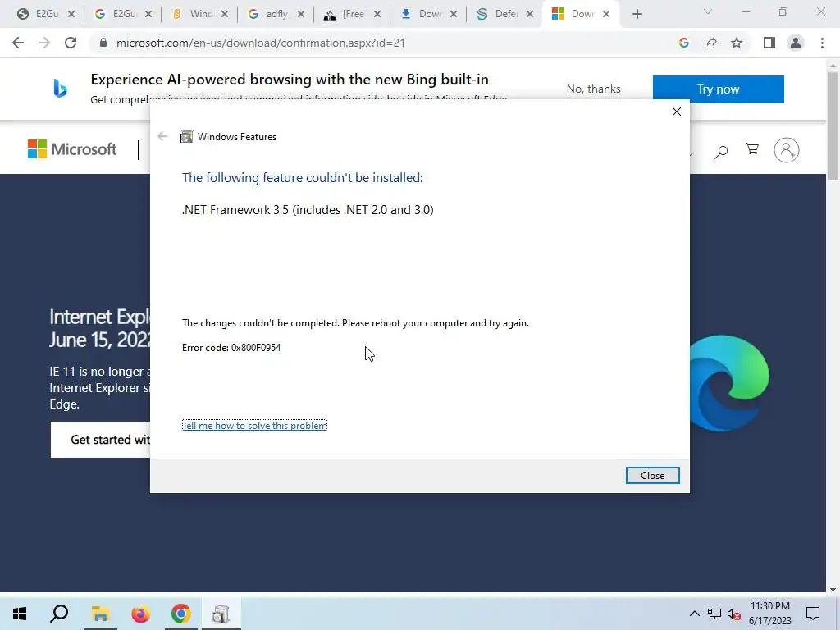Open the Chrome side panel
Image resolution: width=840 pixels, height=630 pixels.
pos(769,43)
